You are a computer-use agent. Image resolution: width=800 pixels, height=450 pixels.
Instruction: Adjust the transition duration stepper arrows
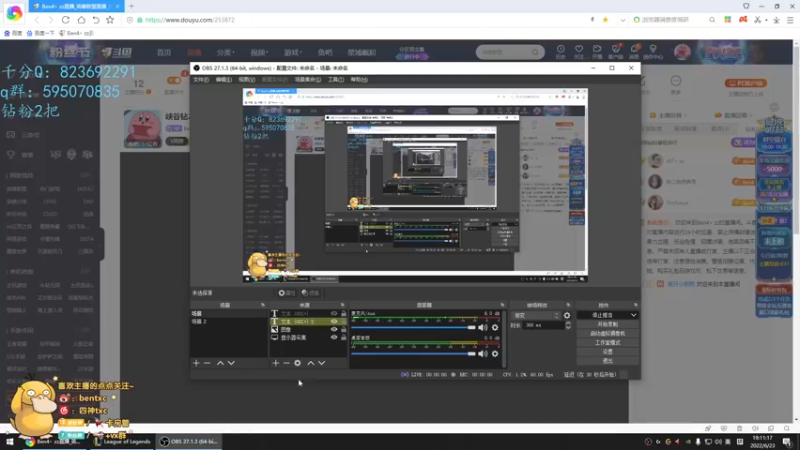pos(568,325)
